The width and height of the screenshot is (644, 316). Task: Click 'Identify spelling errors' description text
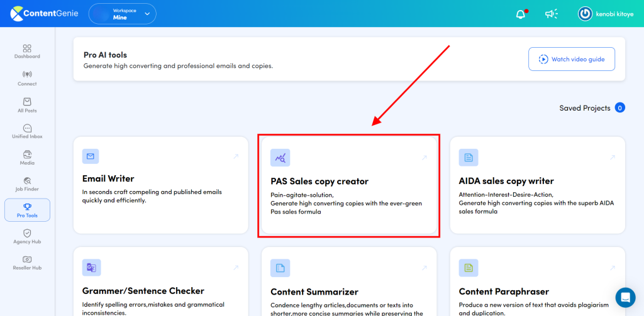[x=153, y=308]
